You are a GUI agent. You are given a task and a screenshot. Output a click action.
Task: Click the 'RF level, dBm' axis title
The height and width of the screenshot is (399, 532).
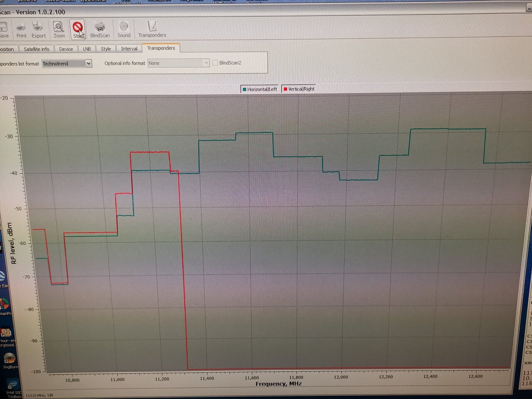13,244
